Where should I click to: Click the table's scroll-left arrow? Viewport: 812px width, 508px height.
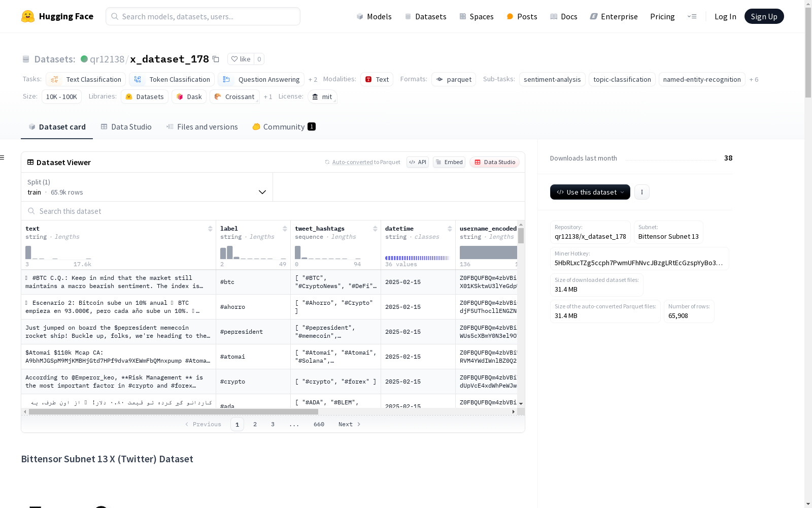pyautogui.click(x=25, y=411)
